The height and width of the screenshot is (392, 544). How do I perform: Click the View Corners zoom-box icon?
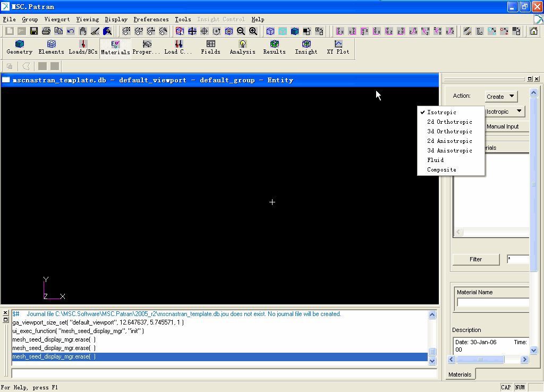point(180,31)
